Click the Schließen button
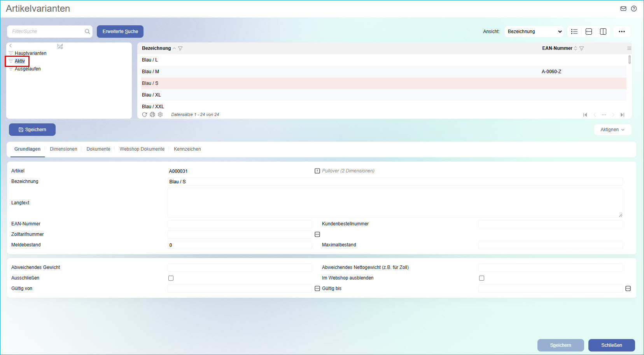Viewport: 644px width, 355px height. (x=612, y=345)
